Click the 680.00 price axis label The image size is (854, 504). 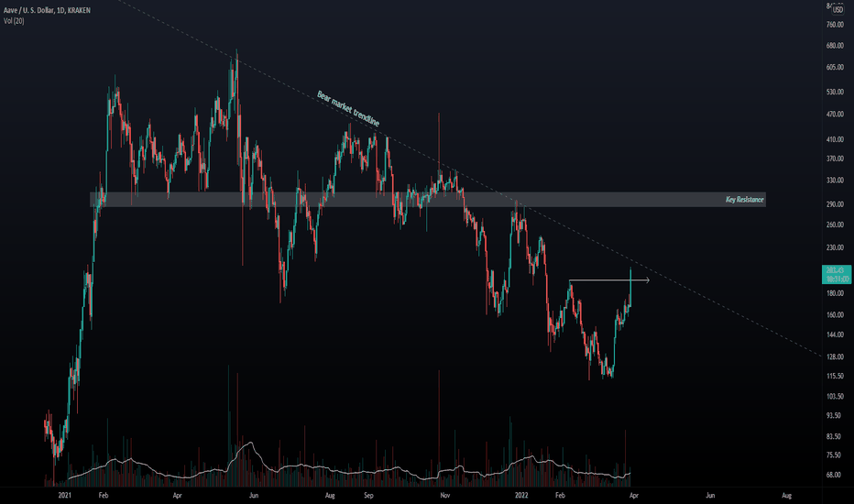[835, 46]
